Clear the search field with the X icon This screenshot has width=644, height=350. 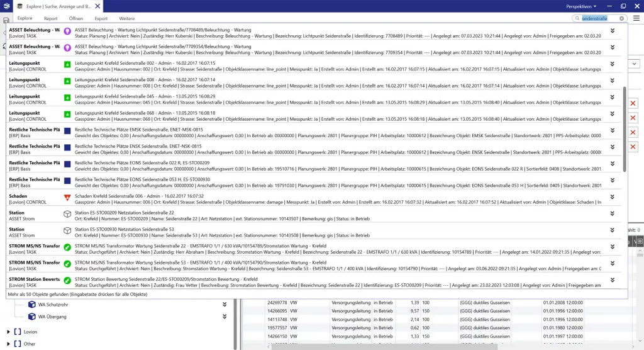point(622,19)
